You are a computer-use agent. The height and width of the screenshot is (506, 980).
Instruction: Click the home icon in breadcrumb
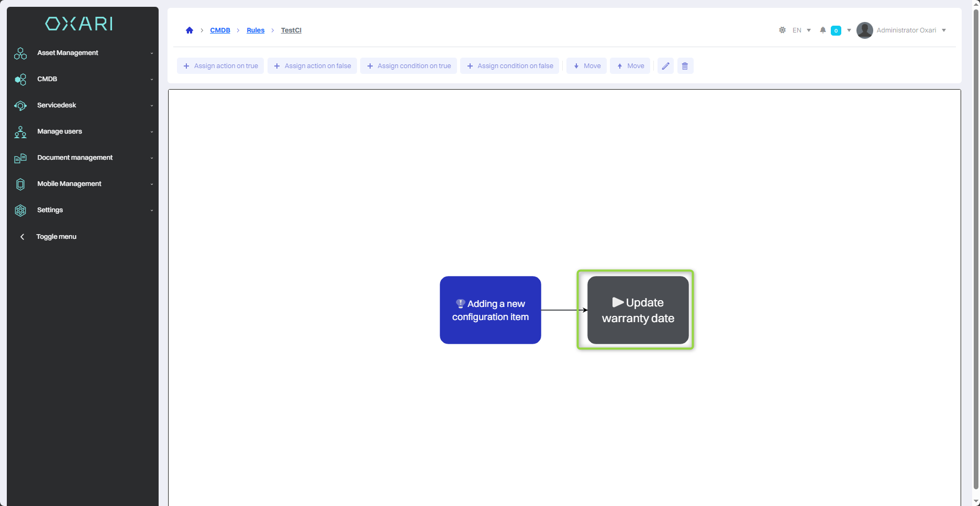[x=190, y=30]
